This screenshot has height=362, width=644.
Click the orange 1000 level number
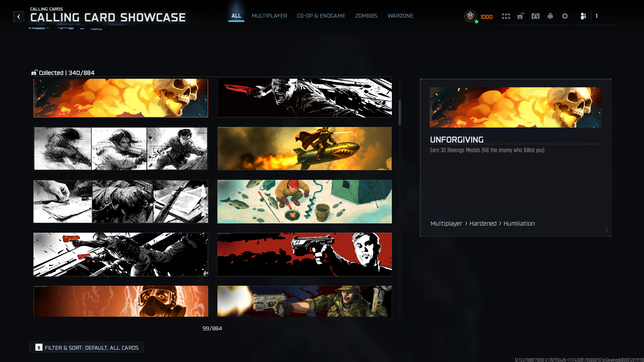tap(486, 17)
